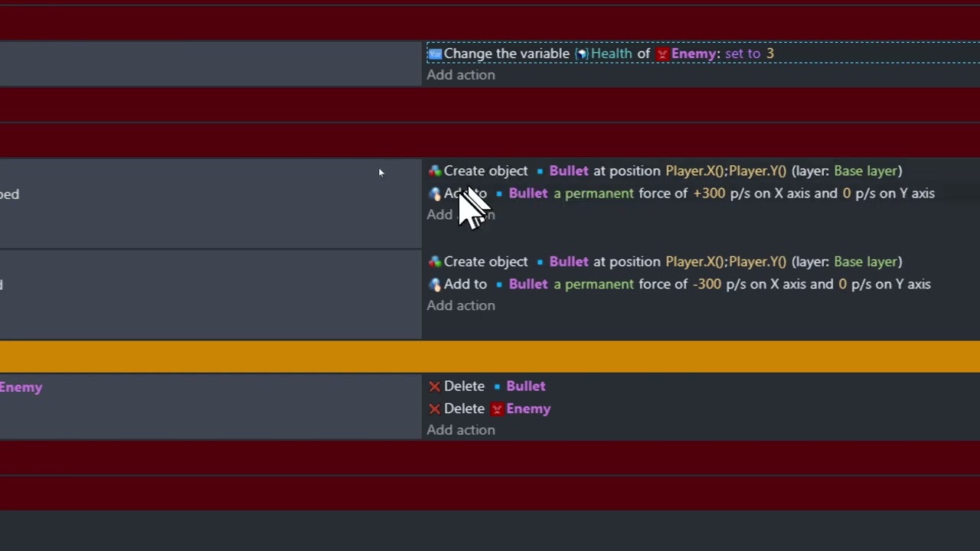The image size is (980, 551).
Task: Select the orange comment bar
Action: click(490, 357)
